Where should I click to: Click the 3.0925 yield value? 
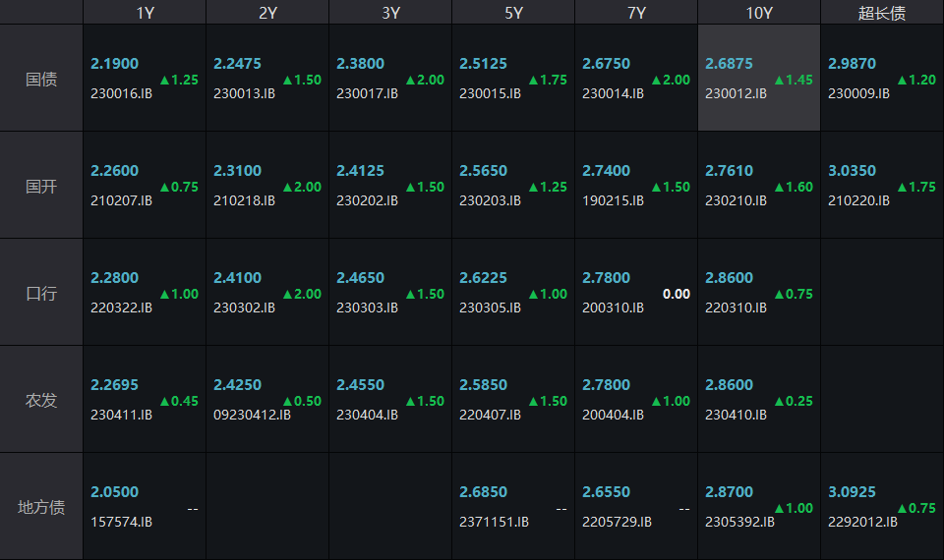pyautogui.click(x=852, y=492)
